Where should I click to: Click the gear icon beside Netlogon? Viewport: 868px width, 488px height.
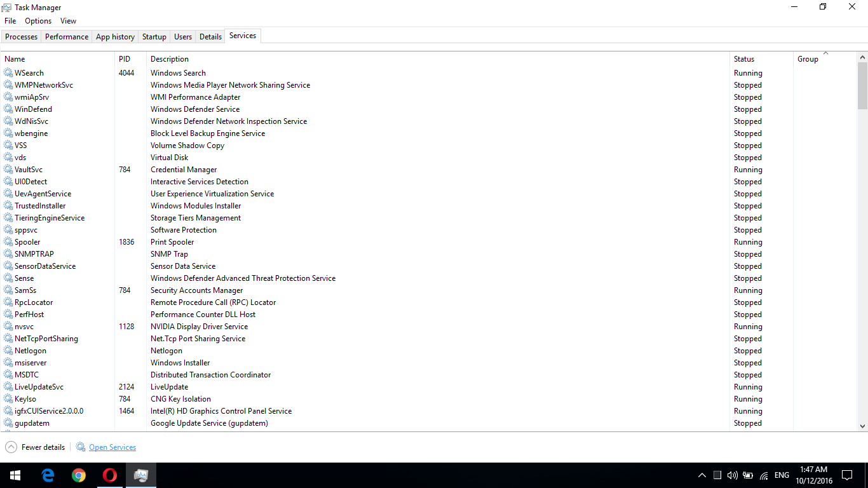[8, 351]
